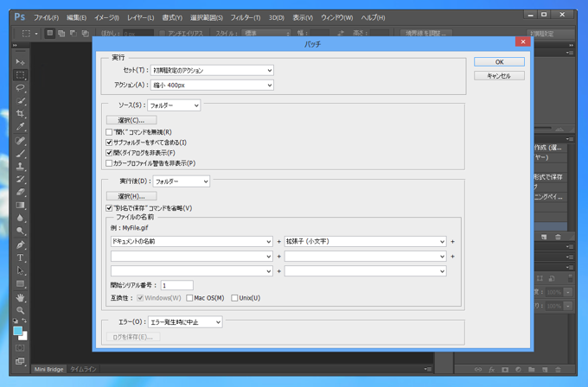This screenshot has height=387, width=588.
Task: Open the セット dropdown
Action: [x=212, y=70]
